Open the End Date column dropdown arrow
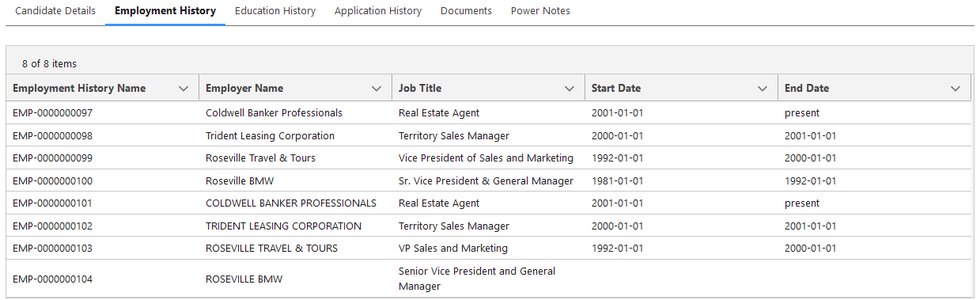Screen dimensions: 980x300 pyautogui.click(x=955, y=89)
